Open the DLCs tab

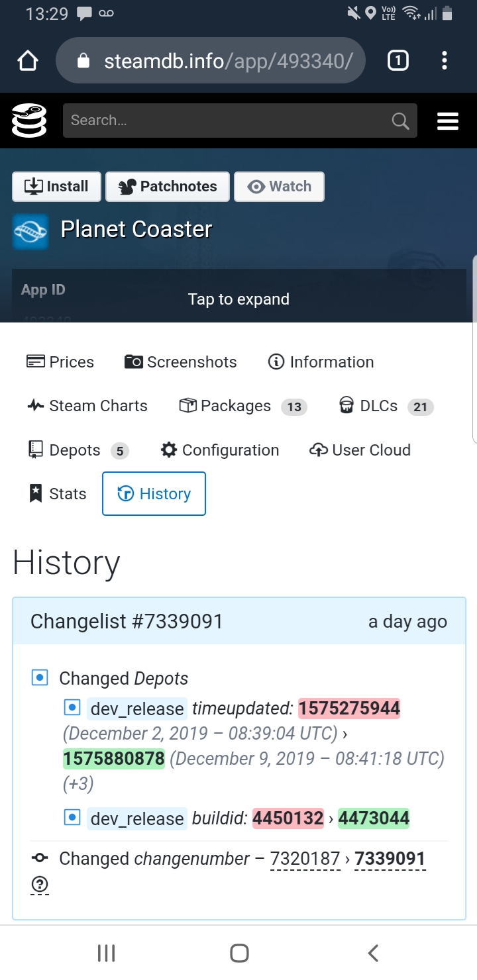click(x=385, y=406)
